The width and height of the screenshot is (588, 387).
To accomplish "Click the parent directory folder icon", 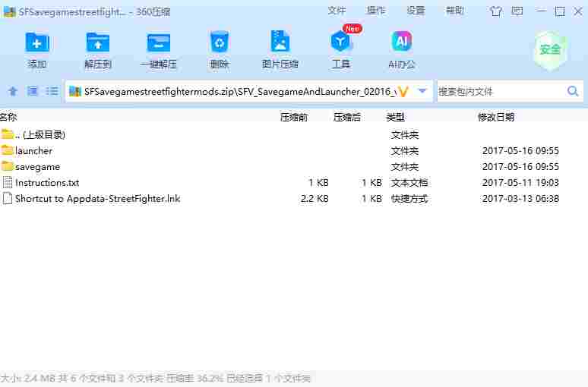I will (7, 134).
